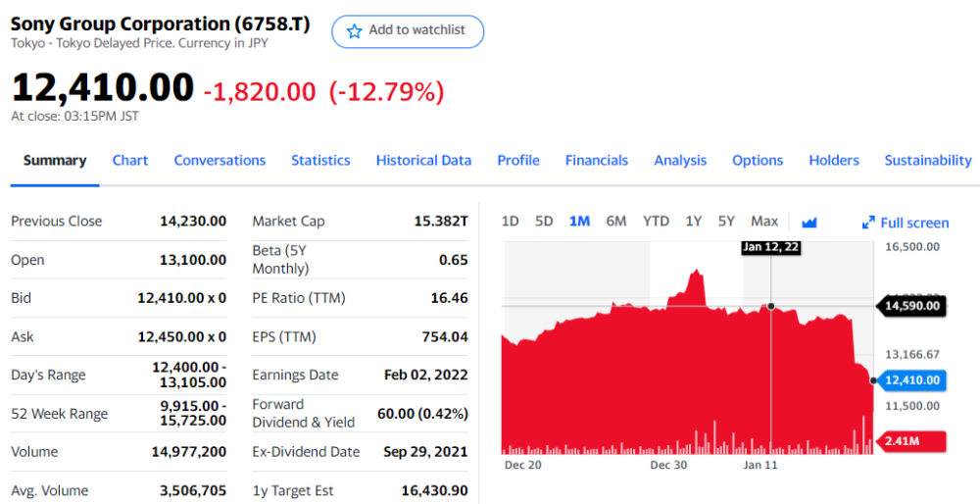Switch to the Historical Data tab
980x504 pixels.
pyautogui.click(x=423, y=161)
